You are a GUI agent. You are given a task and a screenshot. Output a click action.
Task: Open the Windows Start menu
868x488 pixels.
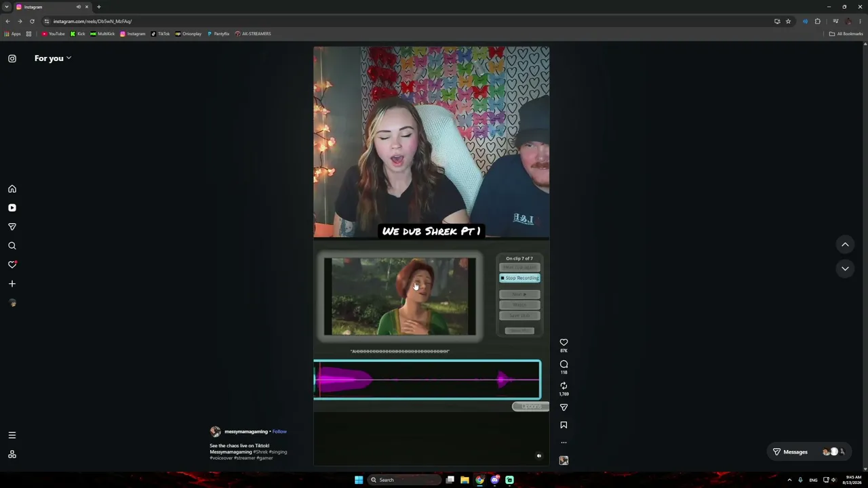(359, 480)
